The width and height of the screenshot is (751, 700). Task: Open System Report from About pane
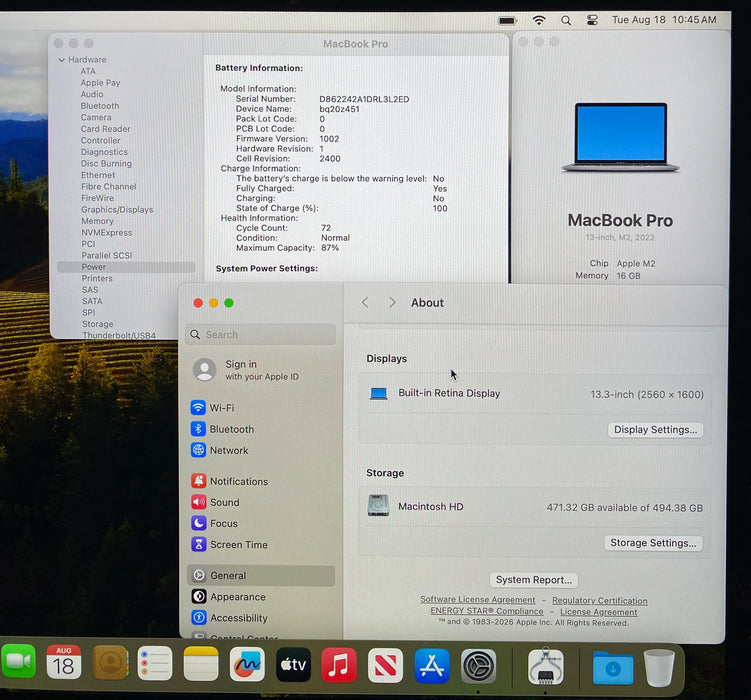click(534, 580)
